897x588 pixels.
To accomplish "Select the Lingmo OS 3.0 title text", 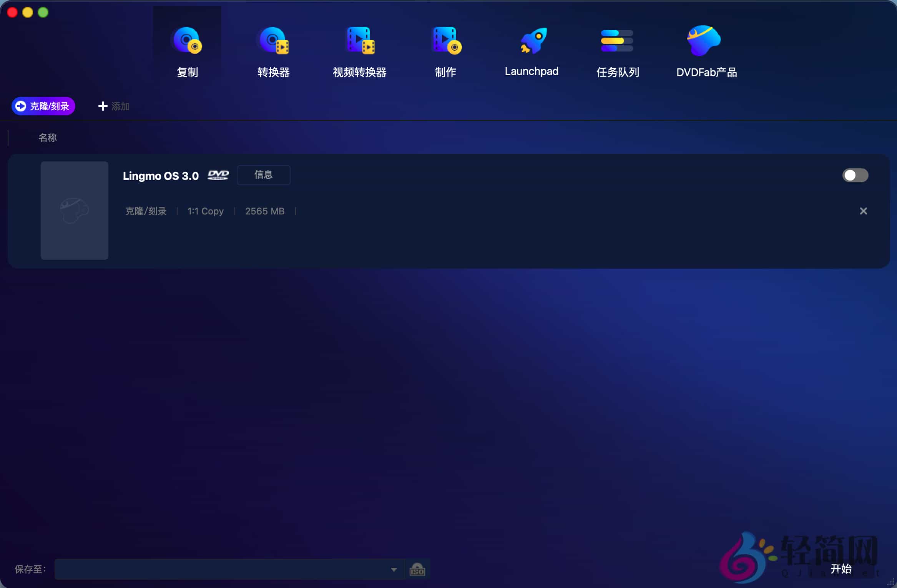I will (161, 176).
